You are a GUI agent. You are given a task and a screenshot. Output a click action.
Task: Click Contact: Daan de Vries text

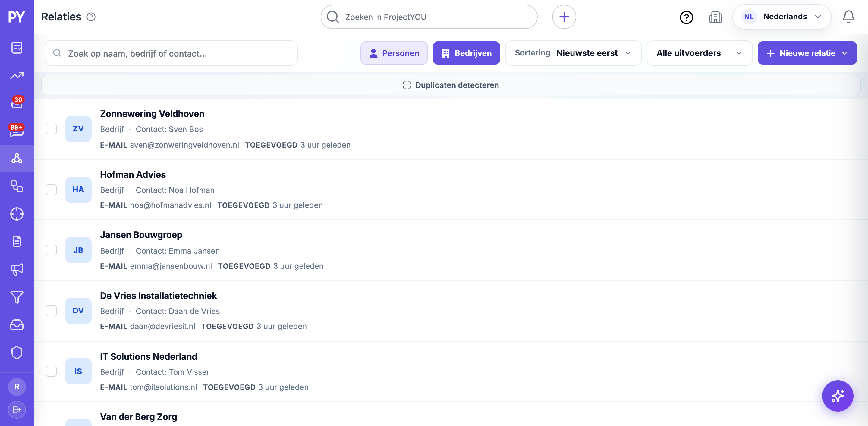pos(178,311)
